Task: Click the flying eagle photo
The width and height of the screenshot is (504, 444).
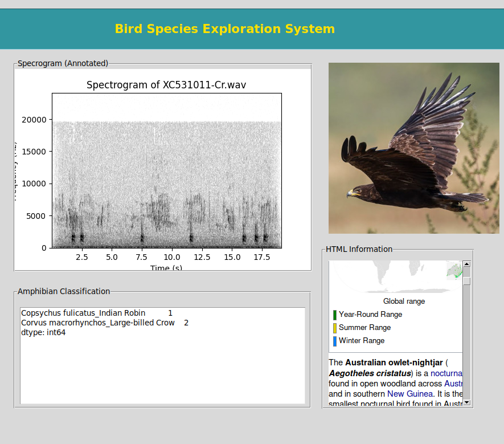Action: 413,148
